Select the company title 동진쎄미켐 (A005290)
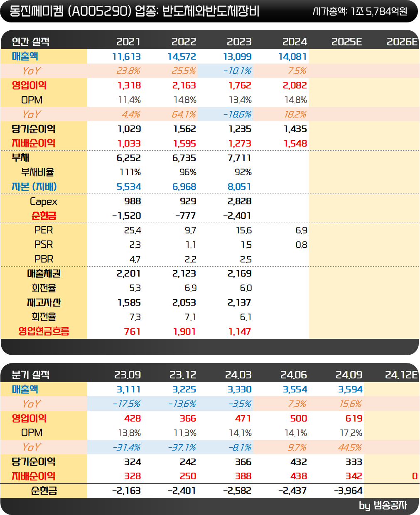The image size is (420, 515). tap(70, 11)
